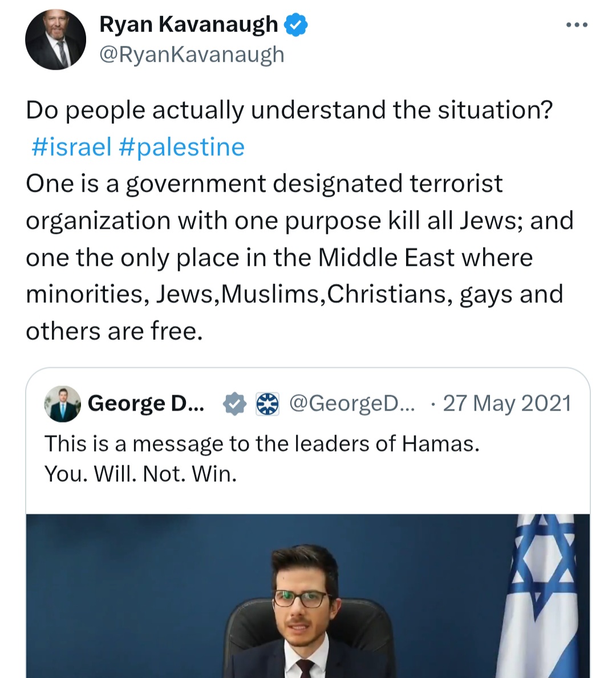Image resolution: width=616 pixels, height=678 pixels.
Task: Play the video of man in glasses
Action: point(307,596)
